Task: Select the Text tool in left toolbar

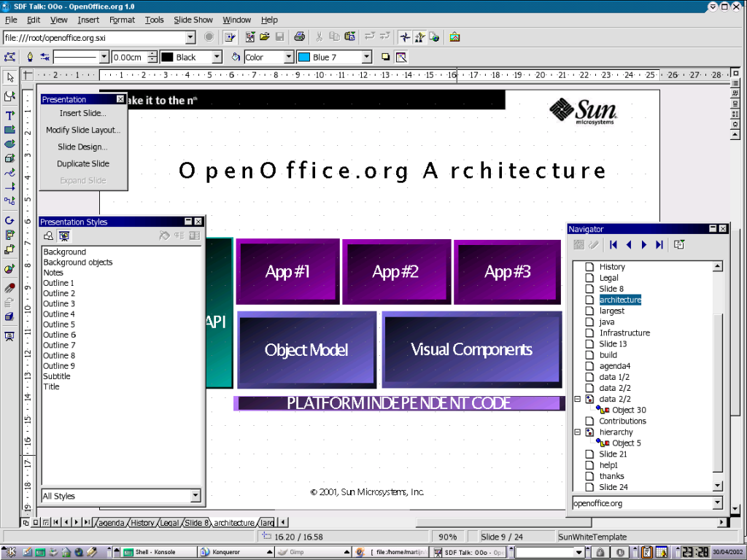Action: 9,115
